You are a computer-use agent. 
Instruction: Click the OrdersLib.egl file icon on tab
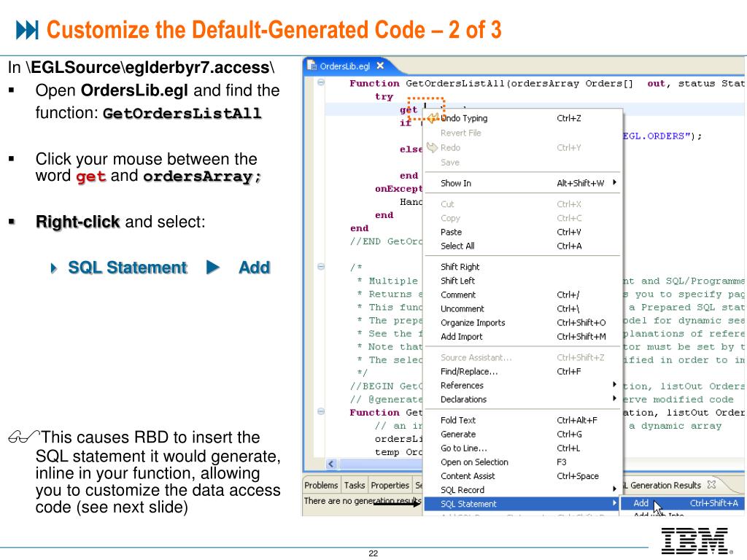311,66
